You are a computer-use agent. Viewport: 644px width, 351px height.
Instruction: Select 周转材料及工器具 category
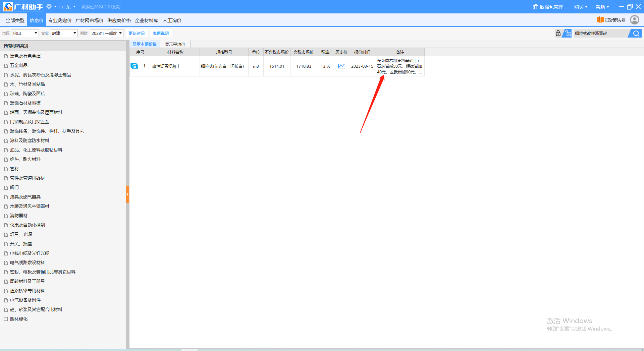tap(27, 281)
